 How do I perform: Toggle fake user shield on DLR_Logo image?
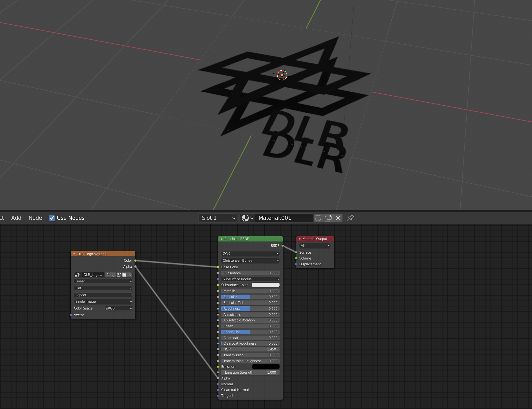coord(113,275)
